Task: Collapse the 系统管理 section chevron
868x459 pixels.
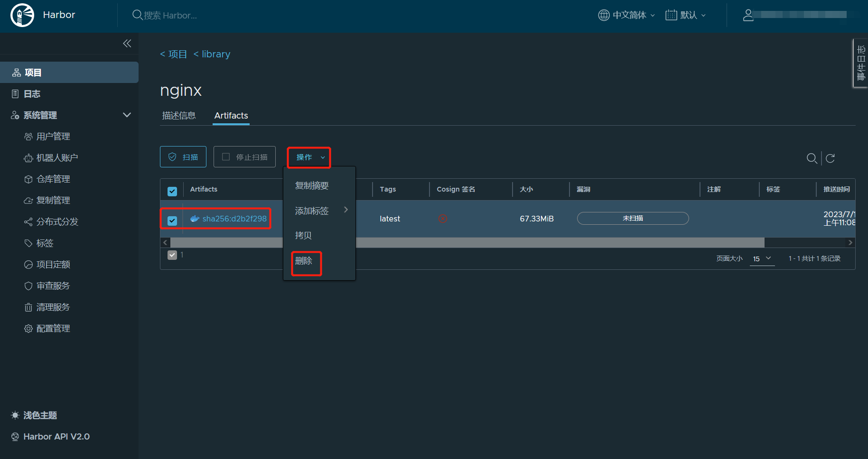Action: (x=127, y=115)
